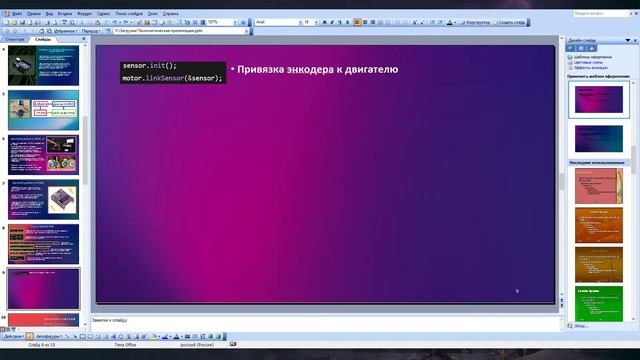Apply the purple-magenta design template
Viewport: 640px width, 360px height.
point(599,100)
